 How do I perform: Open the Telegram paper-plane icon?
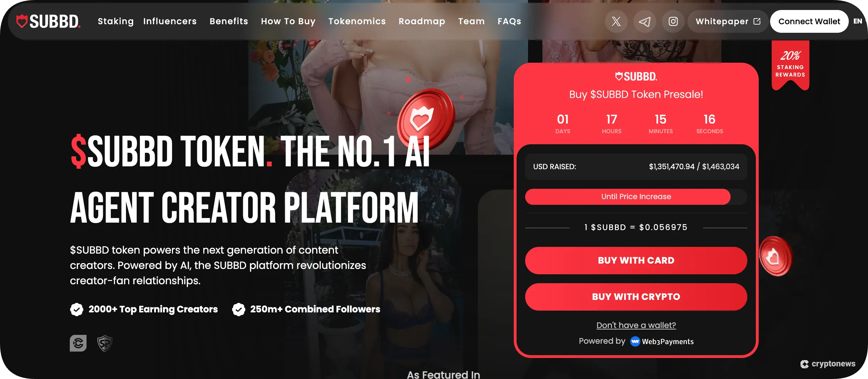[x=645, y=21]
